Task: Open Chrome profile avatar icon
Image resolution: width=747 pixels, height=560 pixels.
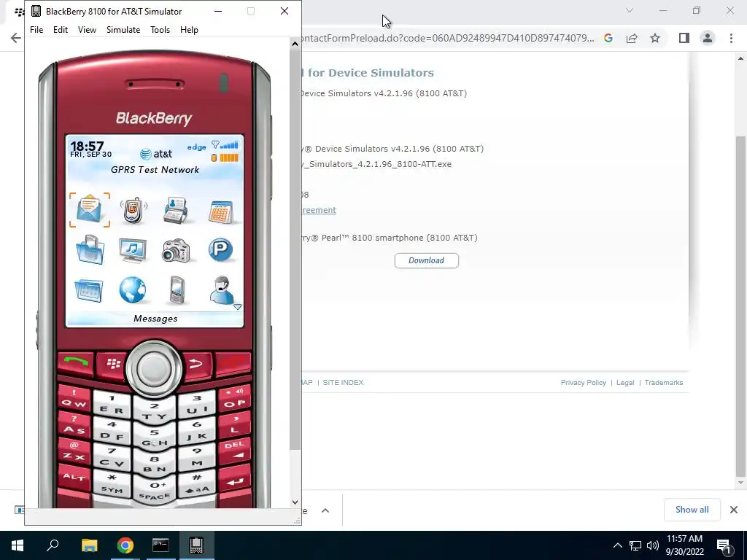Action: pos(708,38)
